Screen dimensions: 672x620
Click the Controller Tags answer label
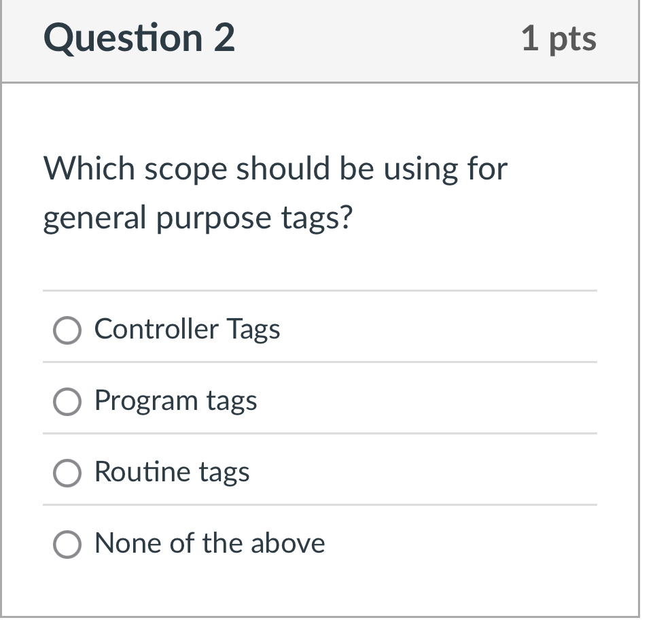(x=186, y=330)
